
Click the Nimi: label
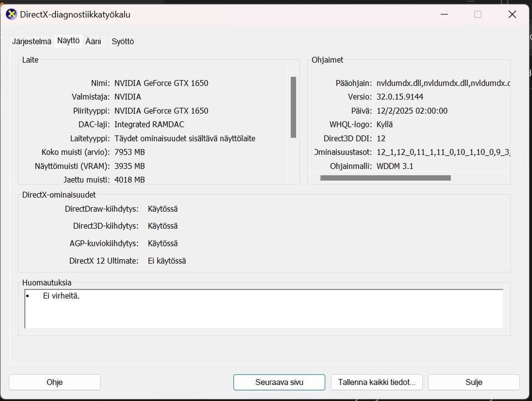pos(100,83)
